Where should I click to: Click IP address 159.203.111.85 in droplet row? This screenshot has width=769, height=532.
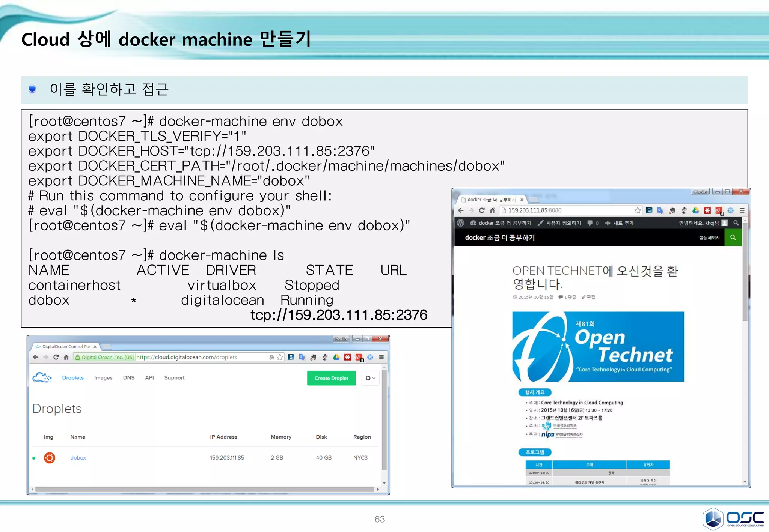(227, 458)
